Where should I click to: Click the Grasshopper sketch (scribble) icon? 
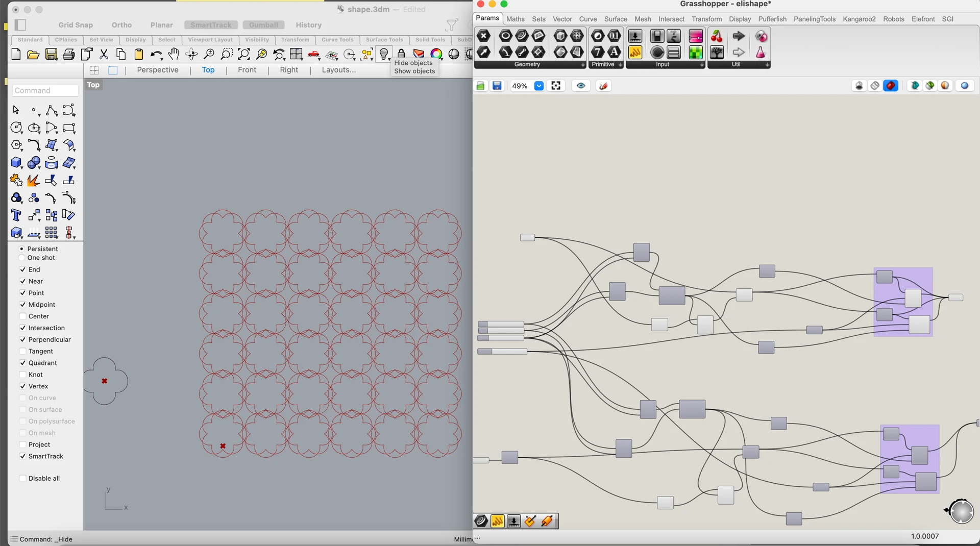[x=603, y=86]
